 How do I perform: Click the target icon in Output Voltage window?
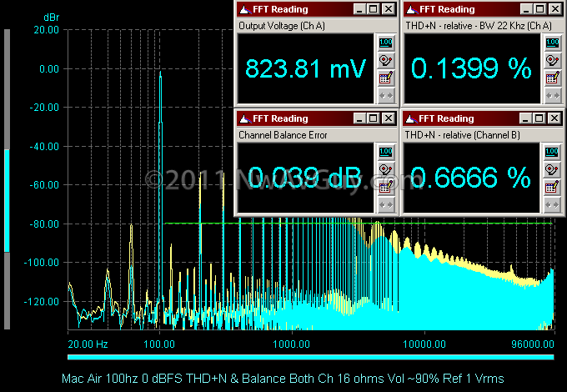[386, 60]
